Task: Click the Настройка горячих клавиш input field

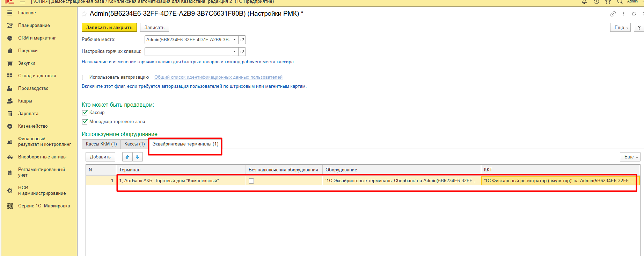Action: (188, 52)
